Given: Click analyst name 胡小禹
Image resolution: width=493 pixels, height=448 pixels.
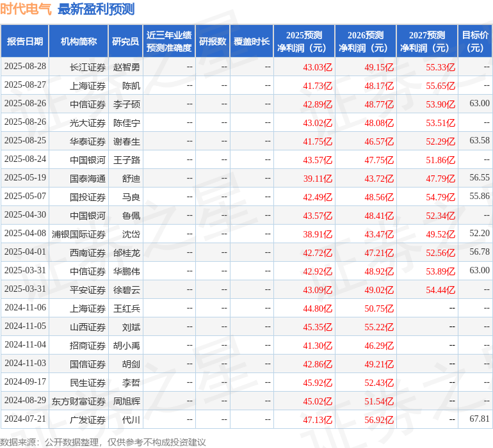Looking at the screenshot, I should click(126, 346).
